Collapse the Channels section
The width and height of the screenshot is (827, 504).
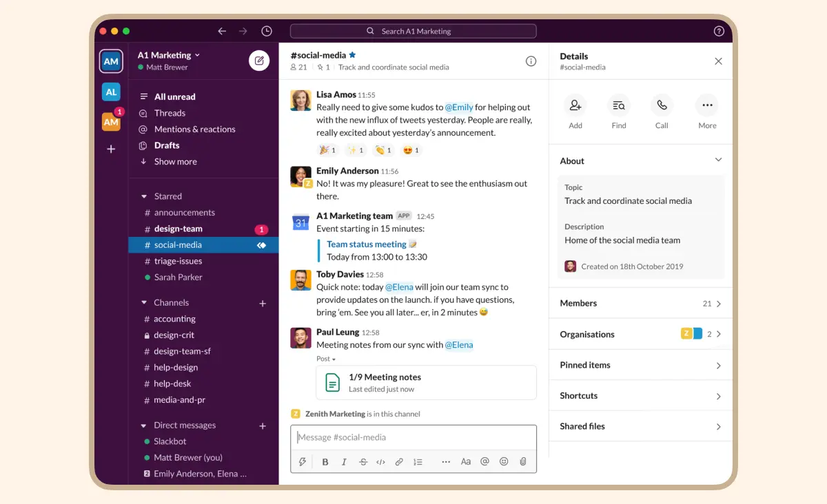tap(144, 303)
